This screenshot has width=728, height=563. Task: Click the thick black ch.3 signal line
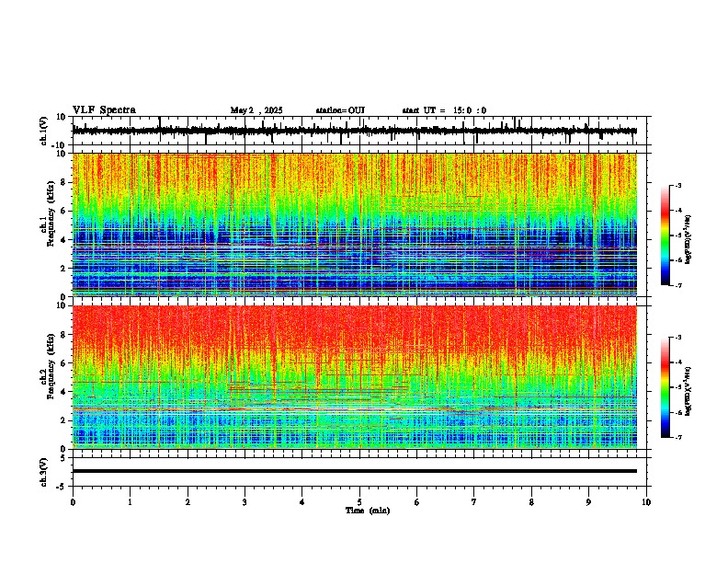coord(354,471)
